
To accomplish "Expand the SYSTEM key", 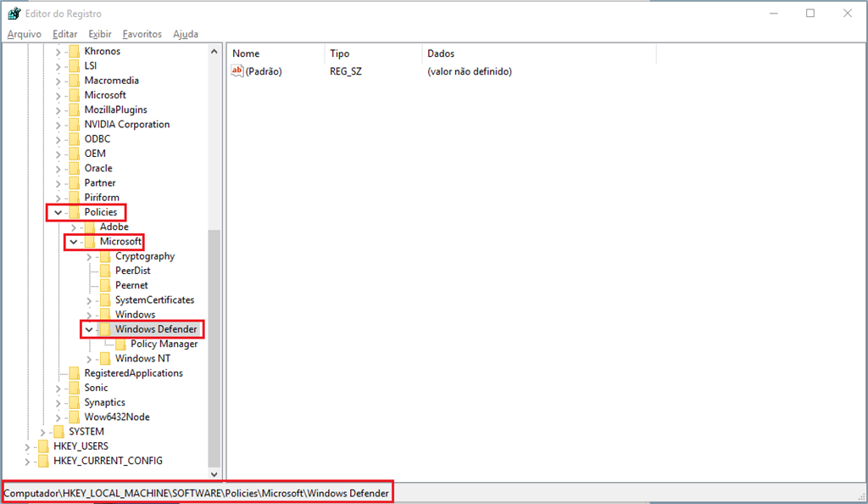I will point(42,432).
